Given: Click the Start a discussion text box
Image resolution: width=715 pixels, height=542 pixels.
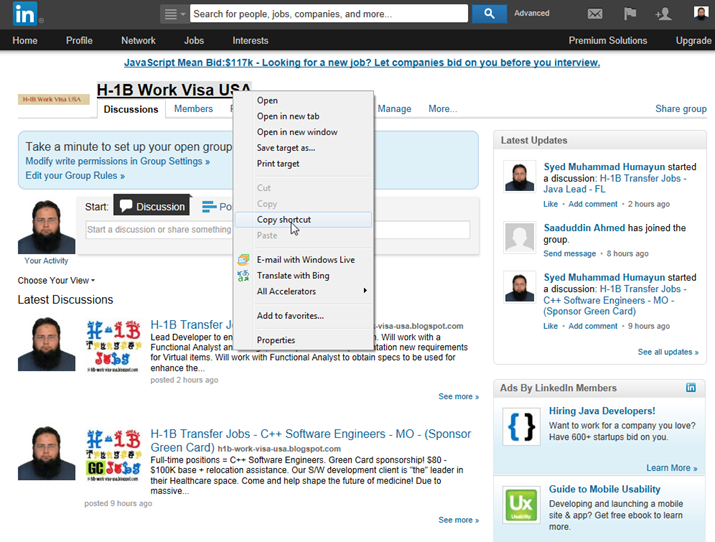Looking at the screenshot, I should (277, 229).
